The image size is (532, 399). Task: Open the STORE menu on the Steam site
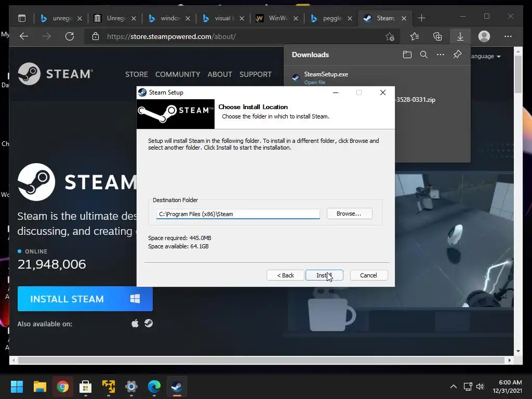[x=137, y=74]
